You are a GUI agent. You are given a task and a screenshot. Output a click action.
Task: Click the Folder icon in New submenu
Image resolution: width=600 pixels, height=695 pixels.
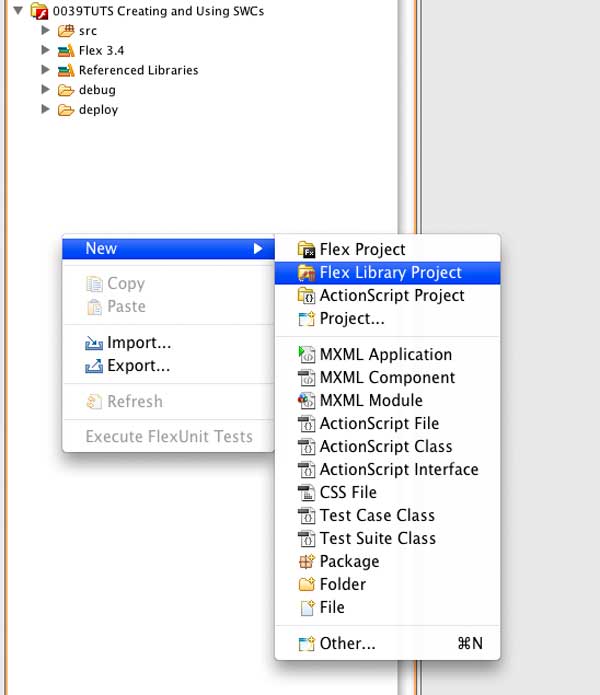pos(306,585)
